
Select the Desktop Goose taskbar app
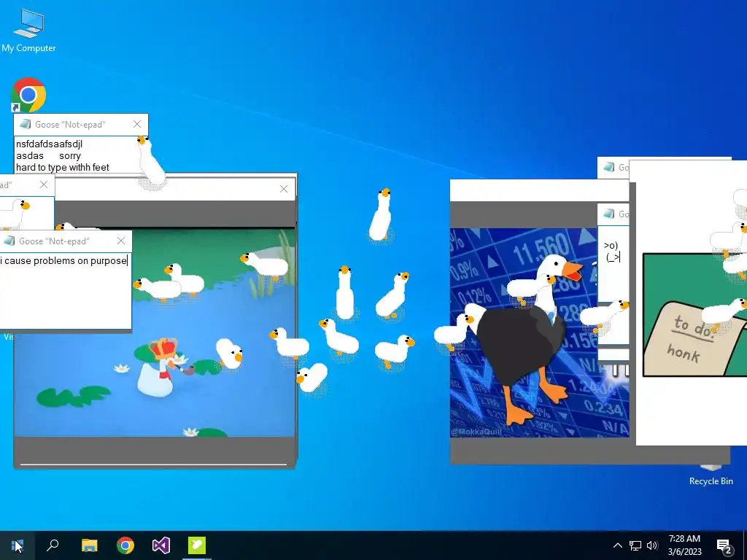(197, 545)
